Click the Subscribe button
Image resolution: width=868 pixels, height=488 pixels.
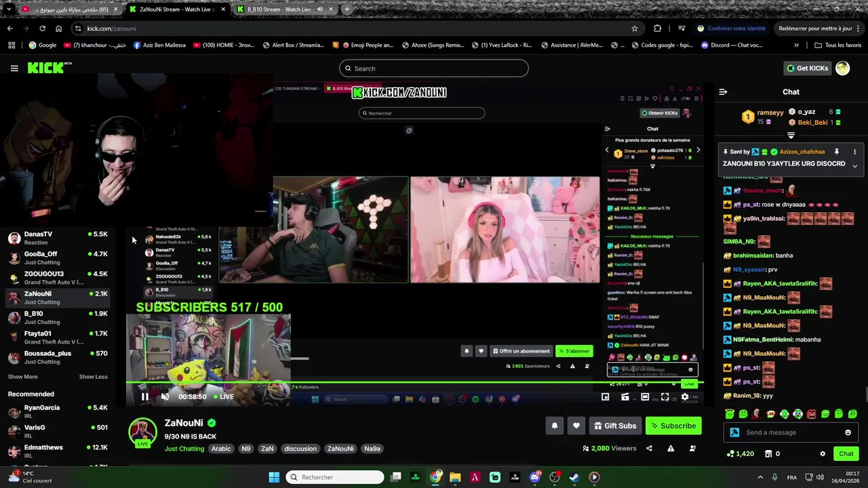click(x=673, y=426)
